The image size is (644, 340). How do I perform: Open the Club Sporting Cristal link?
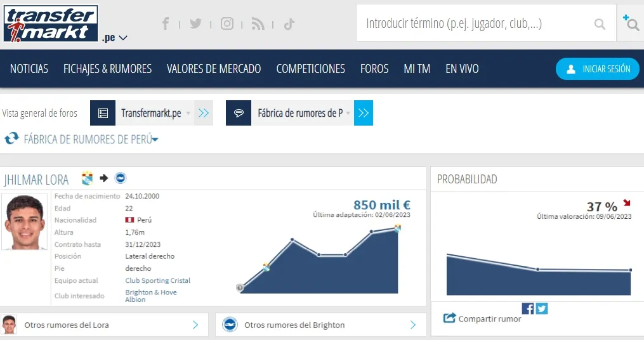point(157,280)
